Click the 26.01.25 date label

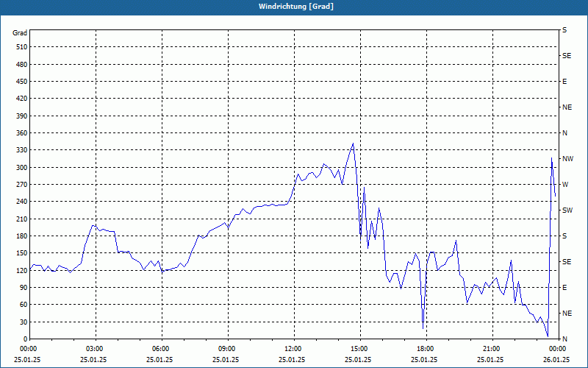tap(556, 359)
